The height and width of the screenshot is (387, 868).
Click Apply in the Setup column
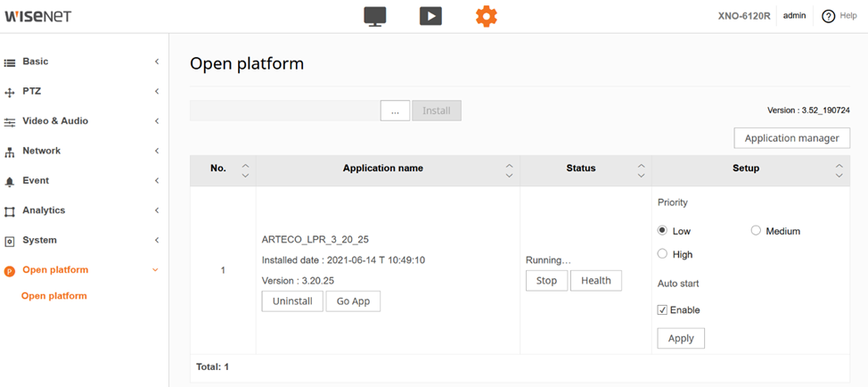(x=681, y=338)
